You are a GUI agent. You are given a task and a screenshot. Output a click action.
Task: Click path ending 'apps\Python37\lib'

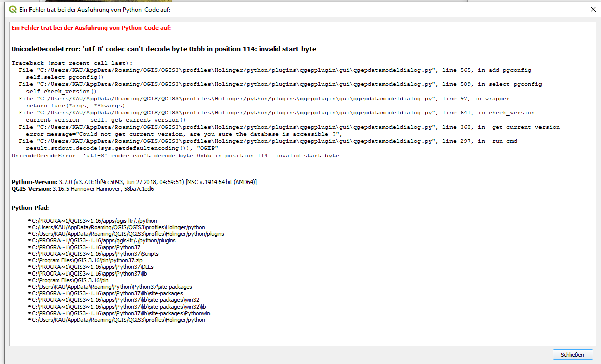89,274
